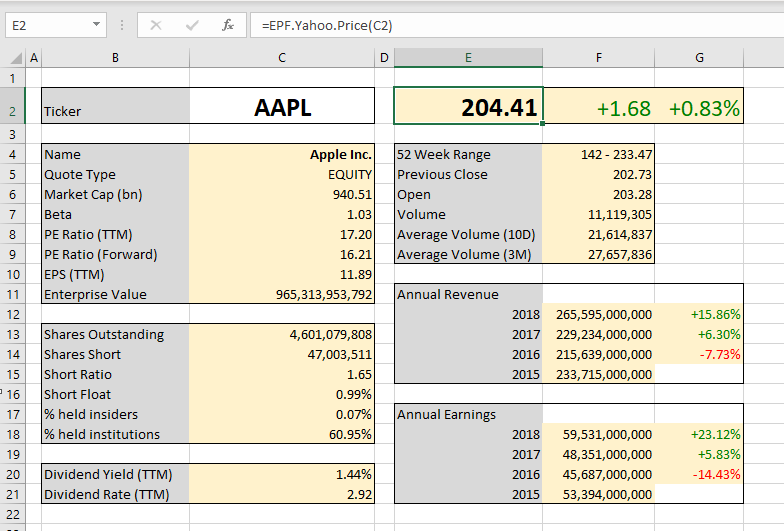The width and height of the screenshot is (784, 531).
Task: Click EPS (TTM) value 11.89
Action: pyautogui.click(x=282, y=274)
